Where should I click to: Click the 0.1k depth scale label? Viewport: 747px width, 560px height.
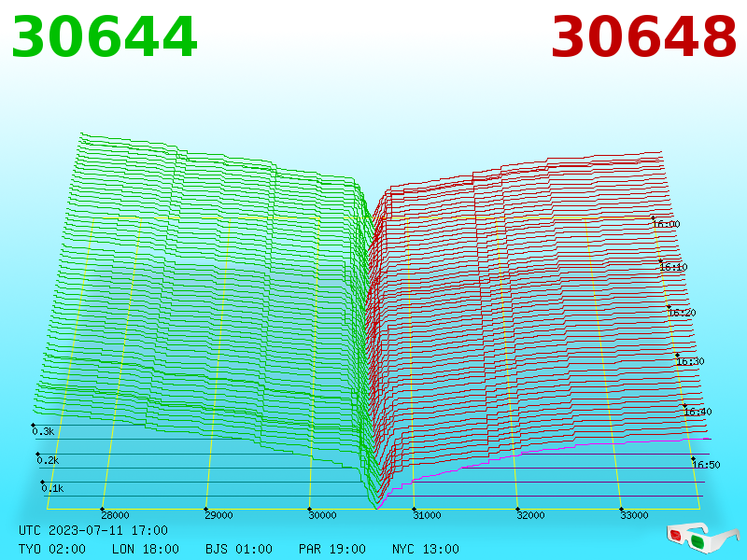52,488
